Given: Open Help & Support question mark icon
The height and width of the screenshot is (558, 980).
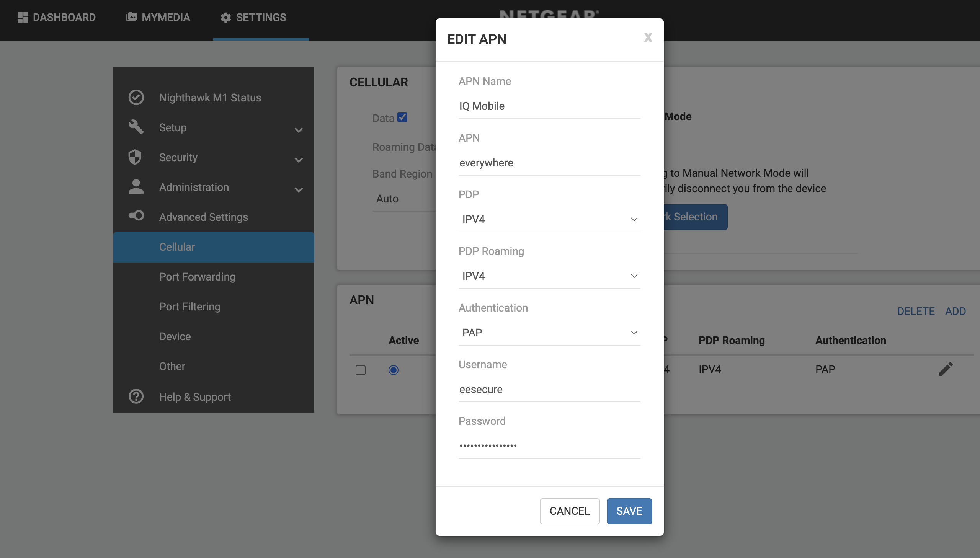Looking at the screenshot, I should [136, 396].
